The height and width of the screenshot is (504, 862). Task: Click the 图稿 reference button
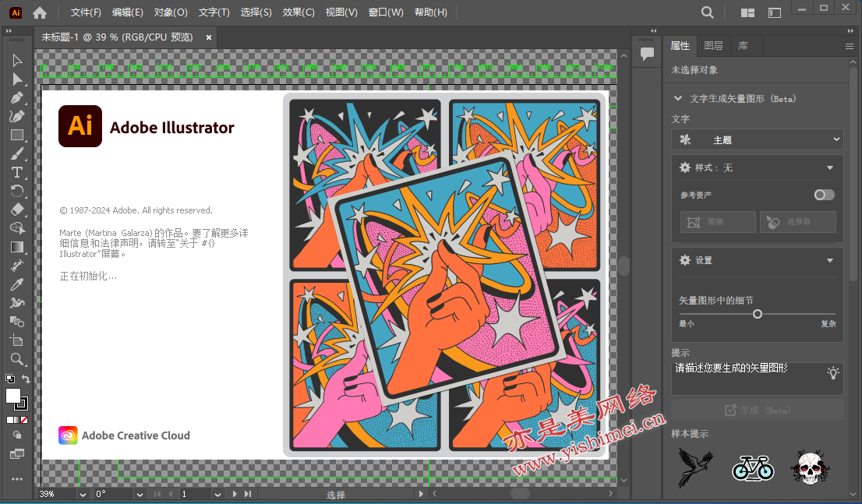click(x=718, y=222)
